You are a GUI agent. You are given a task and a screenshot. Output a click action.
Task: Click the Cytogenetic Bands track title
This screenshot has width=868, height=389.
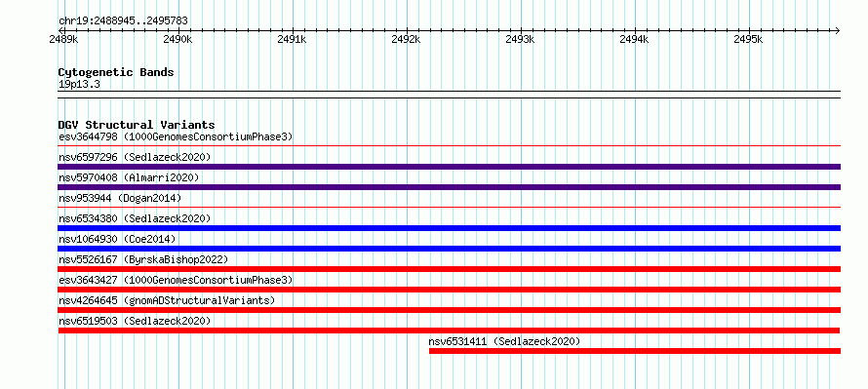coord(116,72)
